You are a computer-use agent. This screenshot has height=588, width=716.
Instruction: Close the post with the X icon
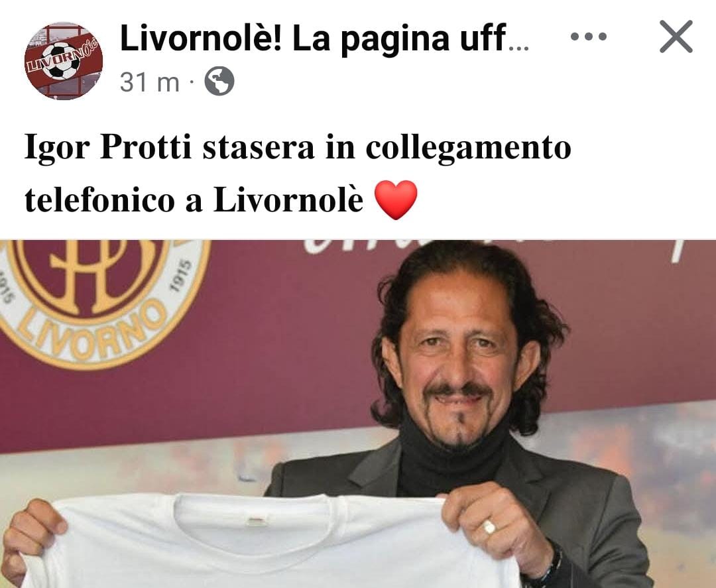point(676,36)
